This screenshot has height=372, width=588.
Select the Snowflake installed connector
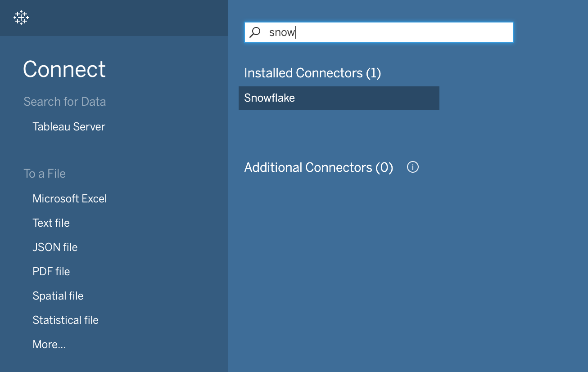pyautogui.click(x=339, y=98)
